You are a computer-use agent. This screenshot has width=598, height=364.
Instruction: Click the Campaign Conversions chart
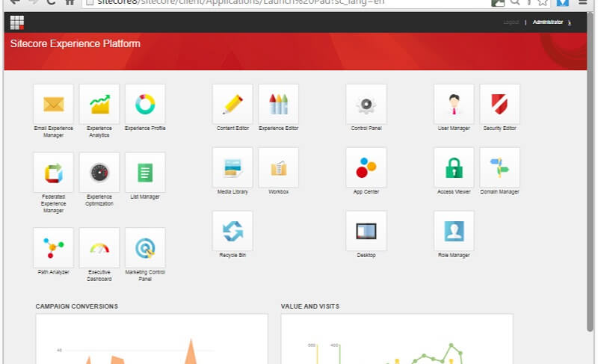(x=152, y=339)
